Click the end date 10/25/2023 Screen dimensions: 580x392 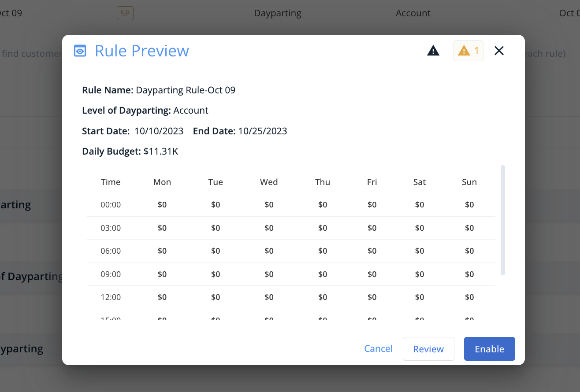coord(263,131)
